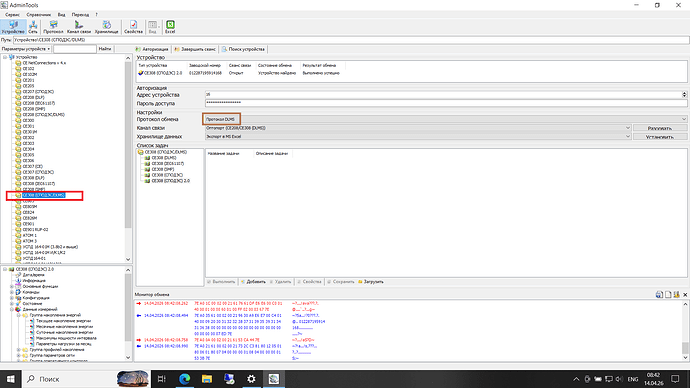Image resolution: width=690 pixels, height=388 pixels.
Task: Open File Explorer from the taskbar
Action: 207,379
